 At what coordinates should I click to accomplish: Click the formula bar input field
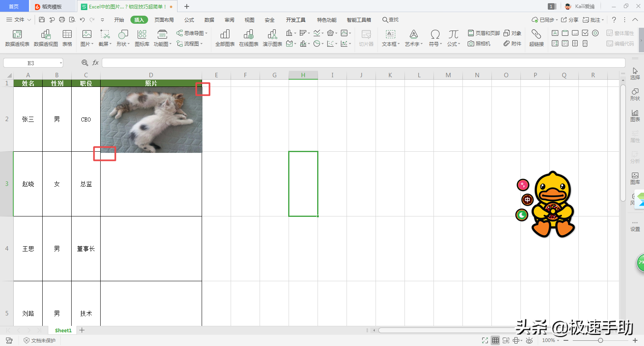(x=363, y=63)
